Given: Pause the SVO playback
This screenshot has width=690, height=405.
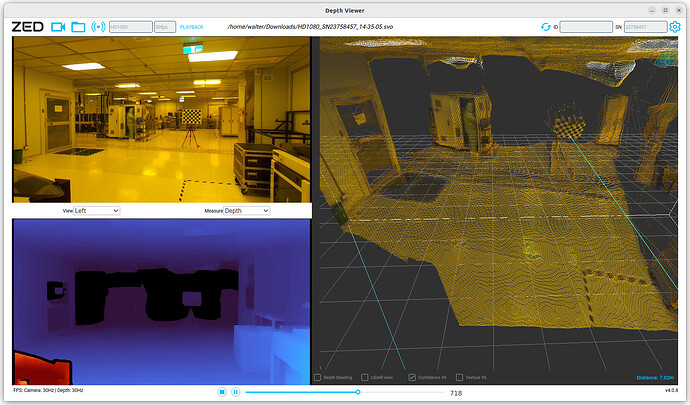Looking at the screenshot, I should [x=235, y=392].
